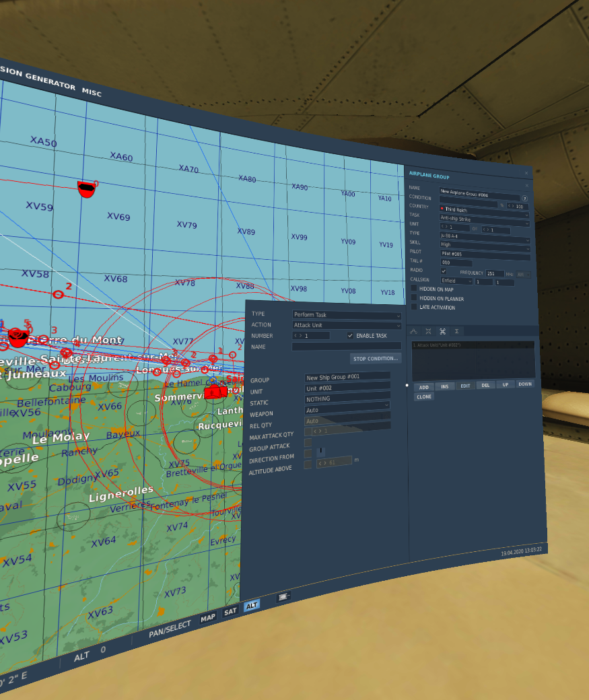589x700 pixels.
Task: Move task UP in list
Action: (x=506, y=384)
